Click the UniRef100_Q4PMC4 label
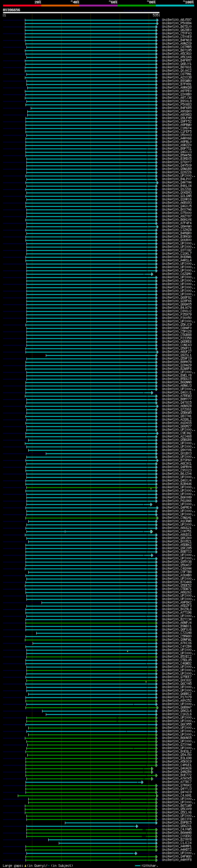This screenshot has width=197, height=868. tap(176, 507)
